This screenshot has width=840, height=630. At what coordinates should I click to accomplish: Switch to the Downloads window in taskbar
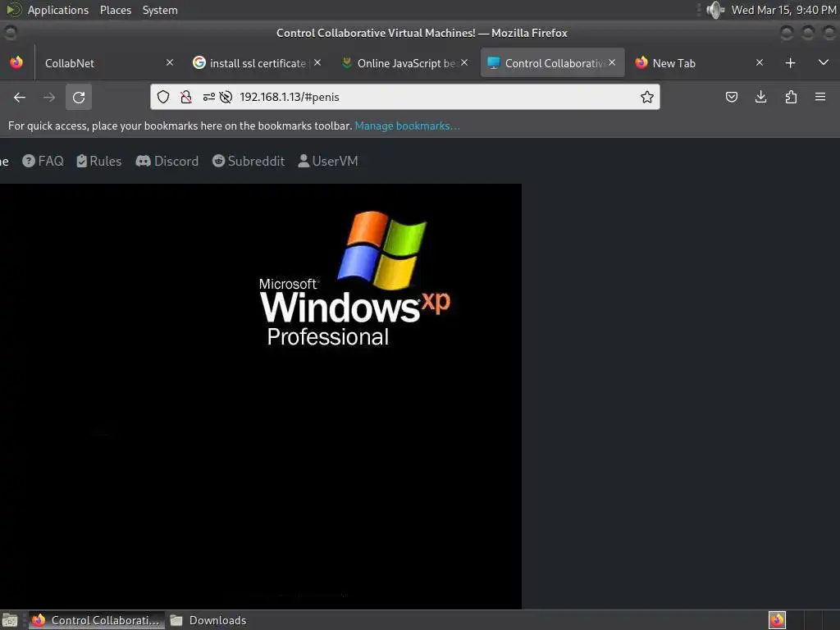208,620
